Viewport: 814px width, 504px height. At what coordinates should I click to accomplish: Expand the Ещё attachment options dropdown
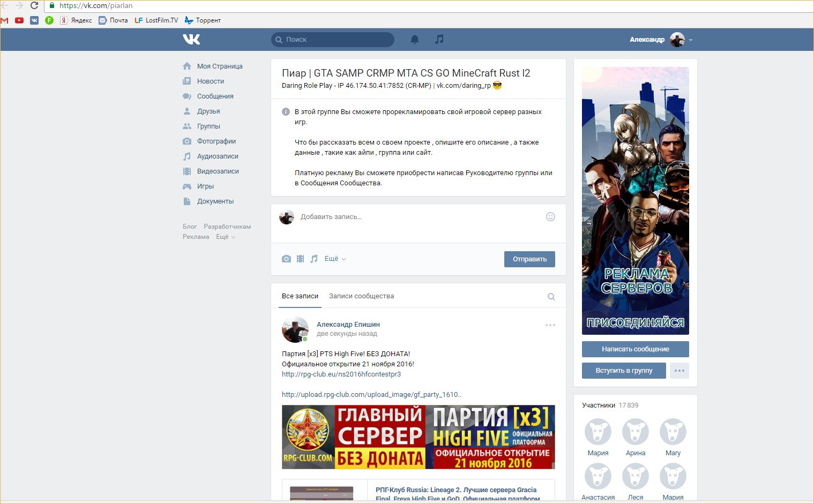tap(335, 259)
